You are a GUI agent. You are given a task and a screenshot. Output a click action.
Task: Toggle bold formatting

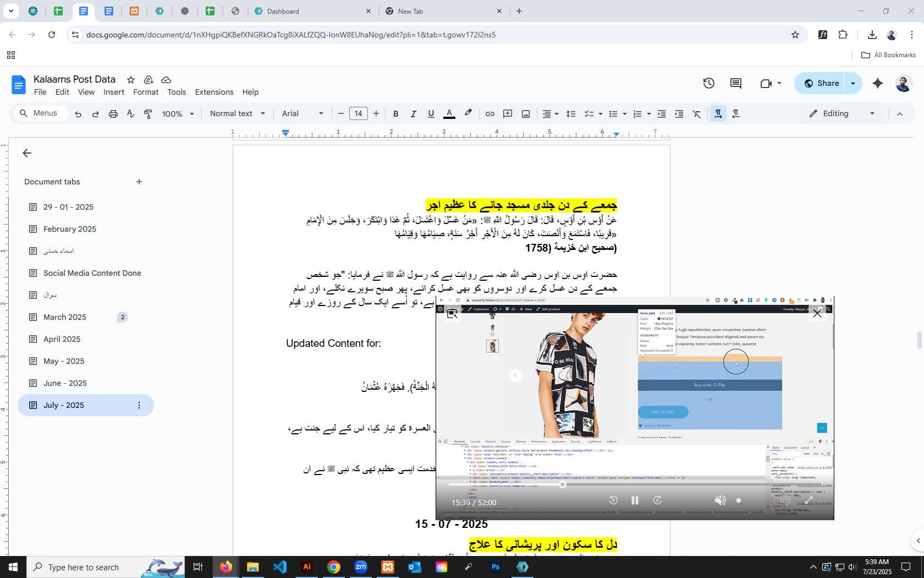(395, 114)
